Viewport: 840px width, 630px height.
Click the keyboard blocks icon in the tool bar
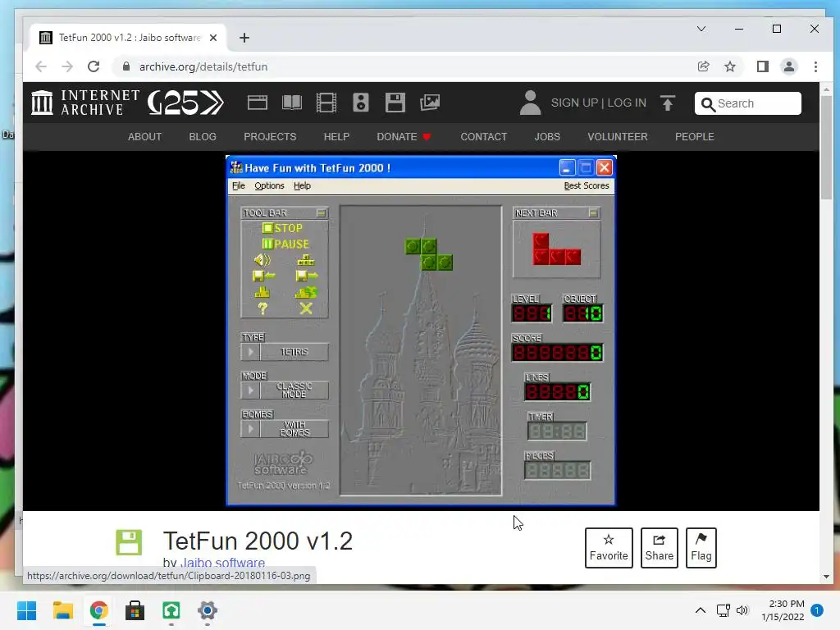306,260
